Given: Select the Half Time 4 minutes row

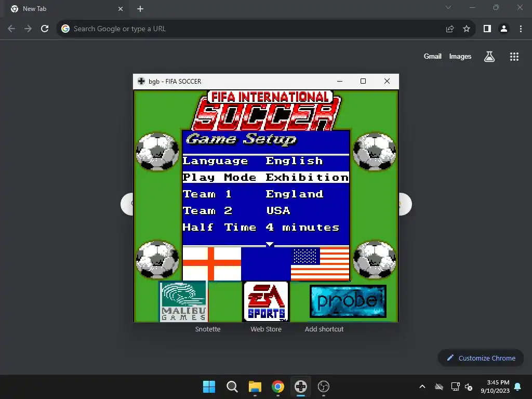Looking at the screenshot, I should pos(265,228).
